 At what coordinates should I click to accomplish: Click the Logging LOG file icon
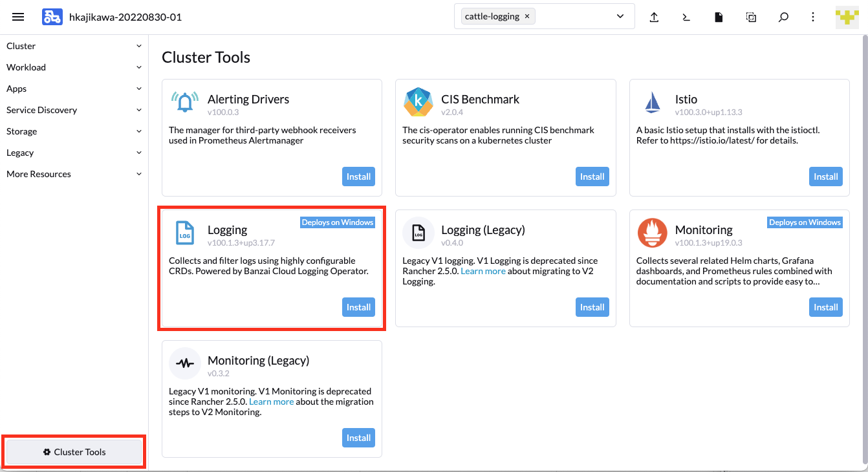click(x=185, y=233)
